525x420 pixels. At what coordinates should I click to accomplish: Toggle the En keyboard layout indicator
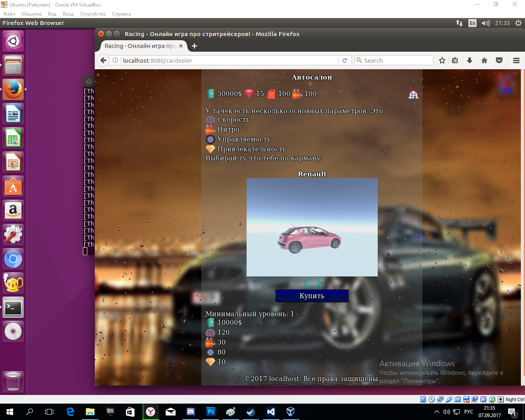472,23
